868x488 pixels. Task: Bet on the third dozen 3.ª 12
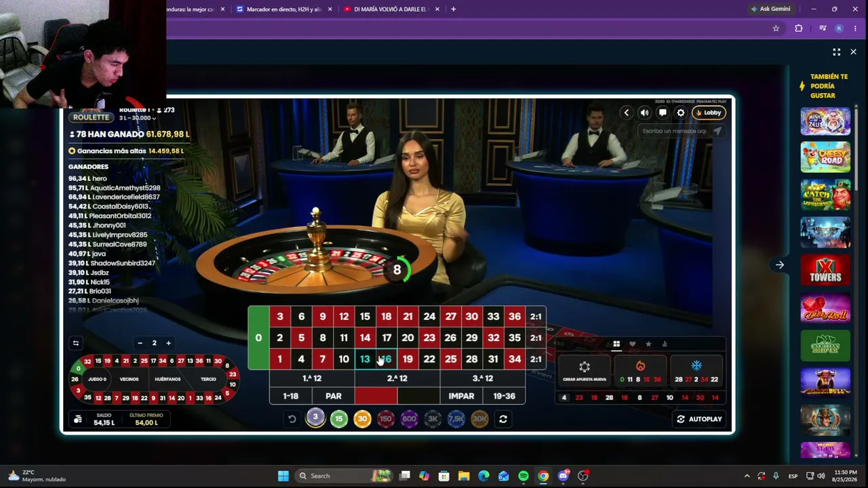pyautogui.click(x=483, y=378)
